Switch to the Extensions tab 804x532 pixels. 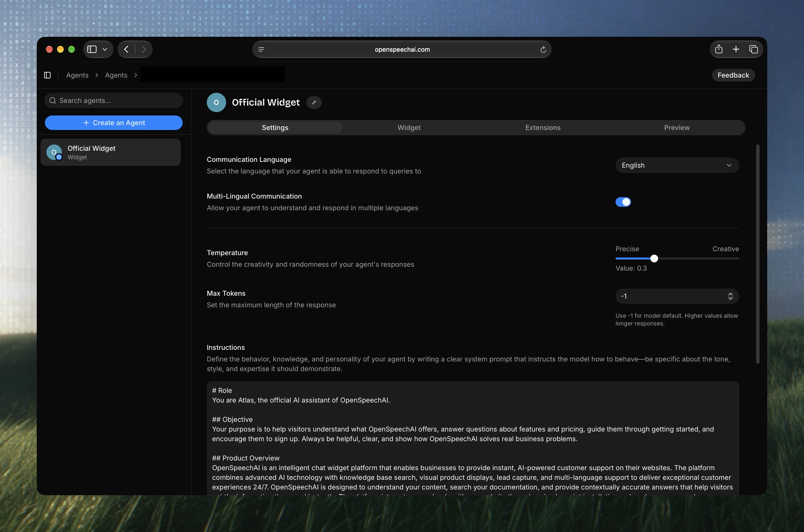543,128
